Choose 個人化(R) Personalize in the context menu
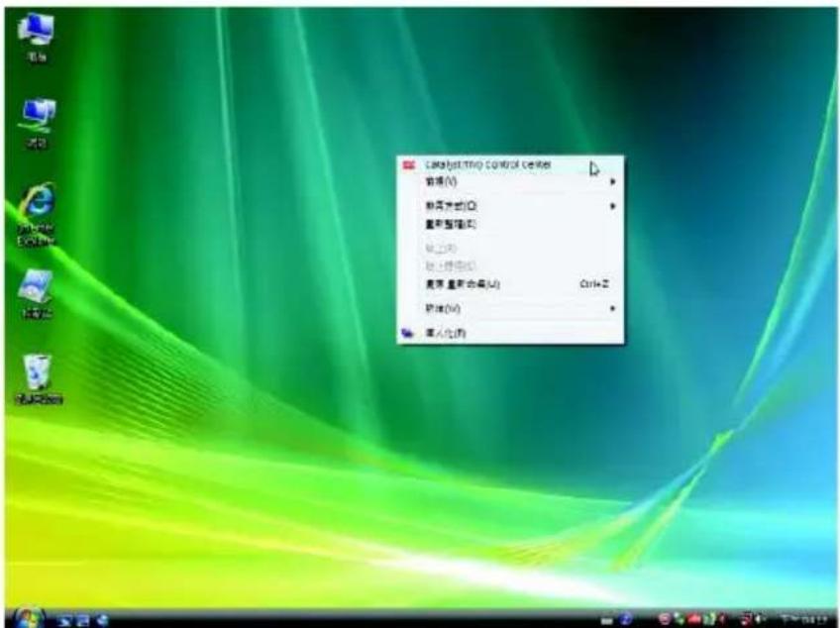The width and height of the screenshot is (840, 628). point(510,333)
